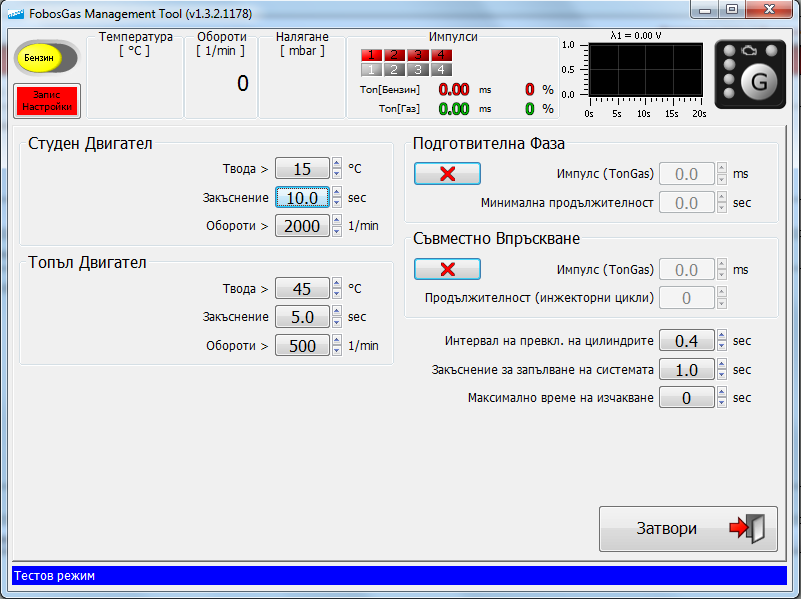Increase Топъл Двигател Закъснение with up arrow
This screenshot has width=801, height=599.
pos(337,312)
